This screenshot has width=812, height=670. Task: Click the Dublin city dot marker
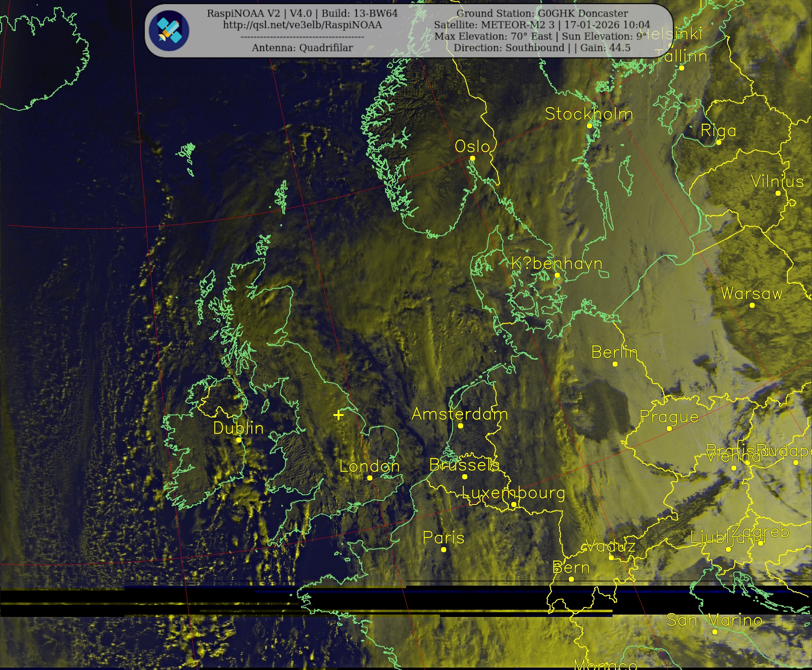tap(239, 440)
